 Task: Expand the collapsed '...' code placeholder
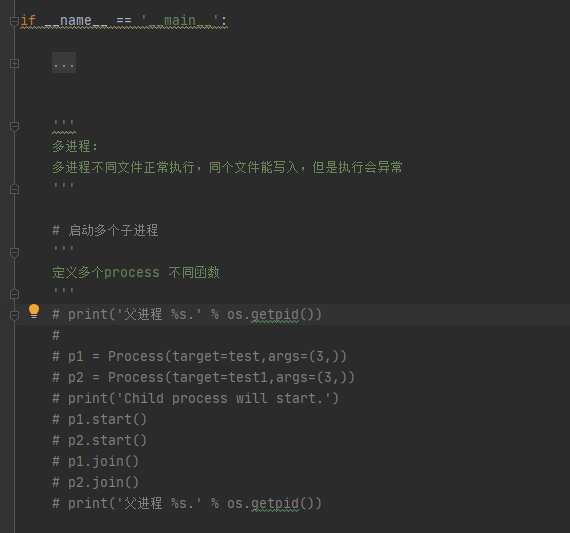coord(64,63)
